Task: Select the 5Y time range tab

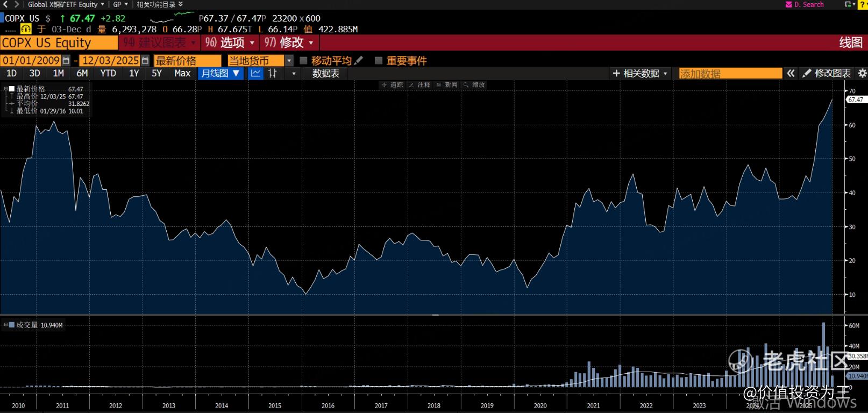Action: [156, 73]
